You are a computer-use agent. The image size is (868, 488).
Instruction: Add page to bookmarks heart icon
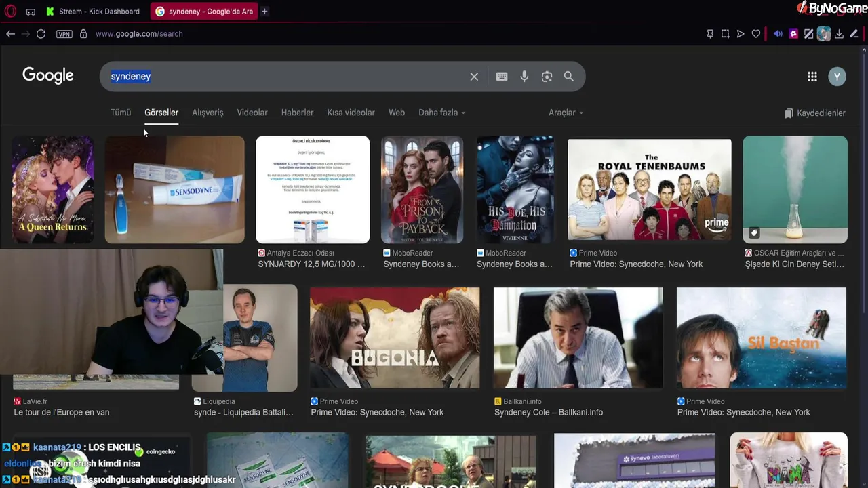[x=756, y=34]
